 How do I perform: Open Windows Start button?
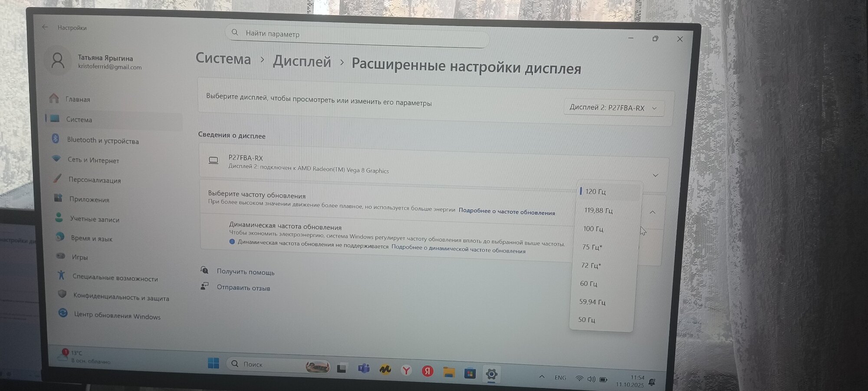(x=213, y=363)
